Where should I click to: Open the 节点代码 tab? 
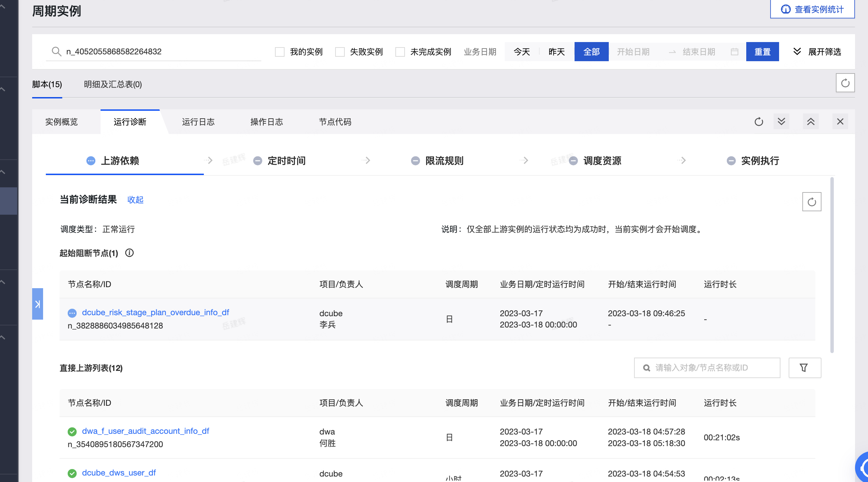pos(335,122)
